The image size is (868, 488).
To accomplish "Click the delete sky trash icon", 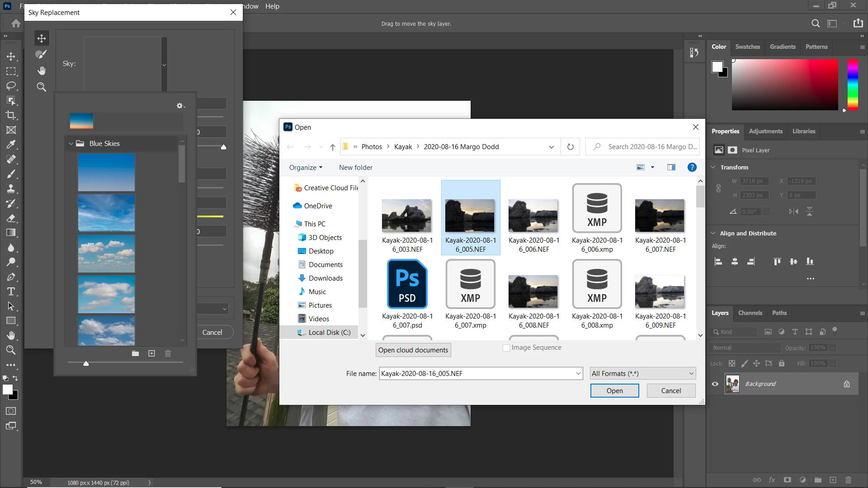I will tap(168, 353).
